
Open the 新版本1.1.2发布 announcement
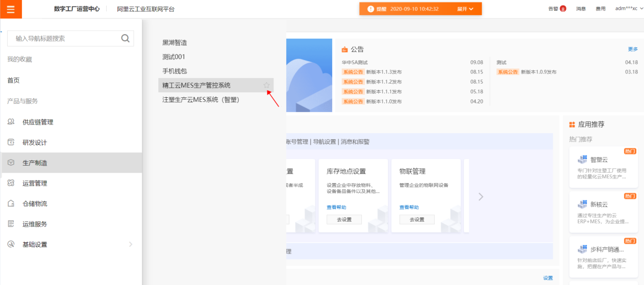(x=384, y=82)
